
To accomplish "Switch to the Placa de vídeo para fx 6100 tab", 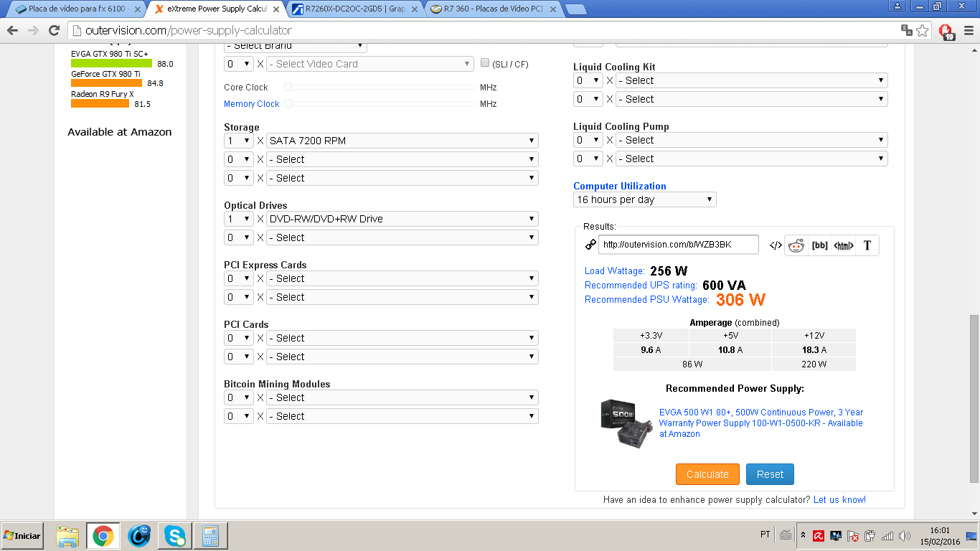I will coord(75,9).
